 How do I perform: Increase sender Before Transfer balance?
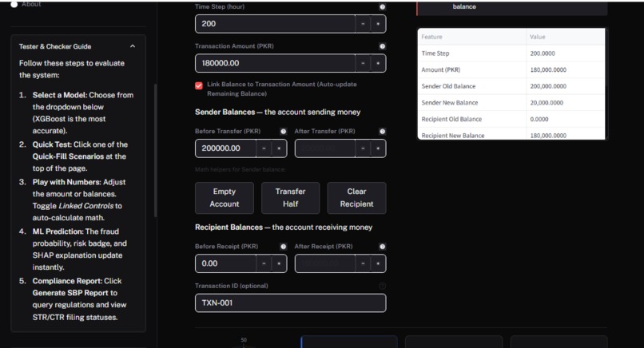tap(279, 148)
